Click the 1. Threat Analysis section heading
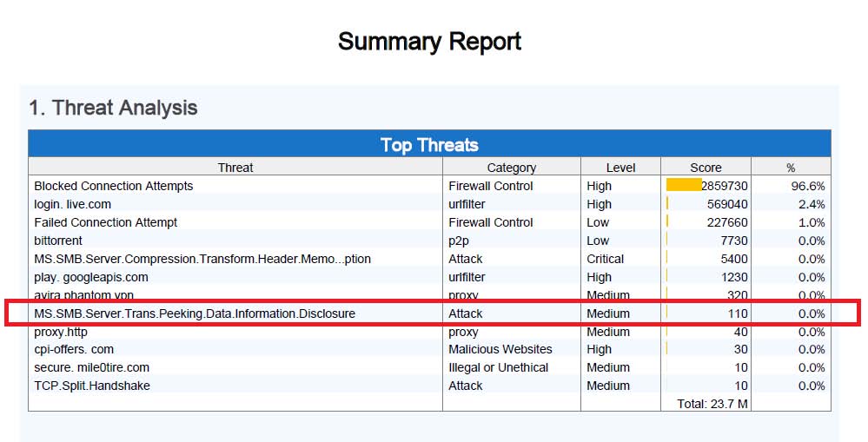868x442 pixels. [113, 108]
